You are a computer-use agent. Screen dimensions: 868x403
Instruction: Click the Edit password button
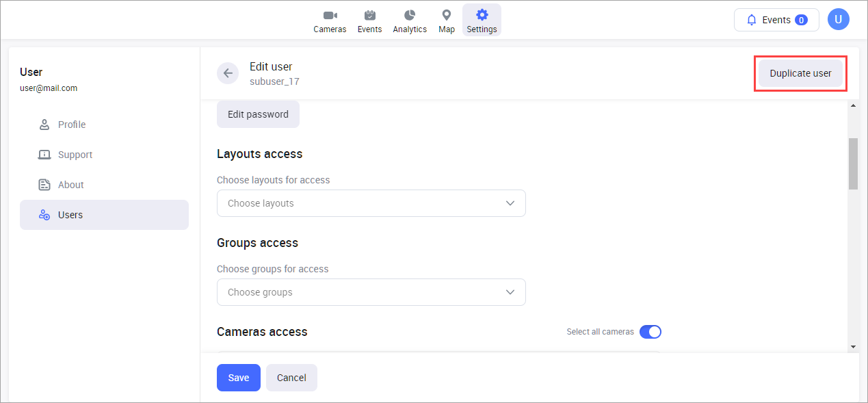click(x=258, y=114)
